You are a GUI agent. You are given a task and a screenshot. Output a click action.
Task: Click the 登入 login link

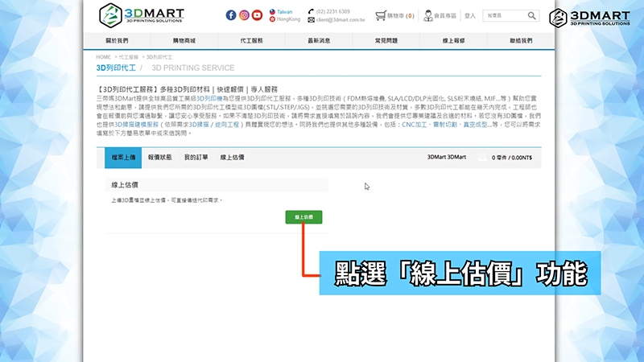pos(470,15)
